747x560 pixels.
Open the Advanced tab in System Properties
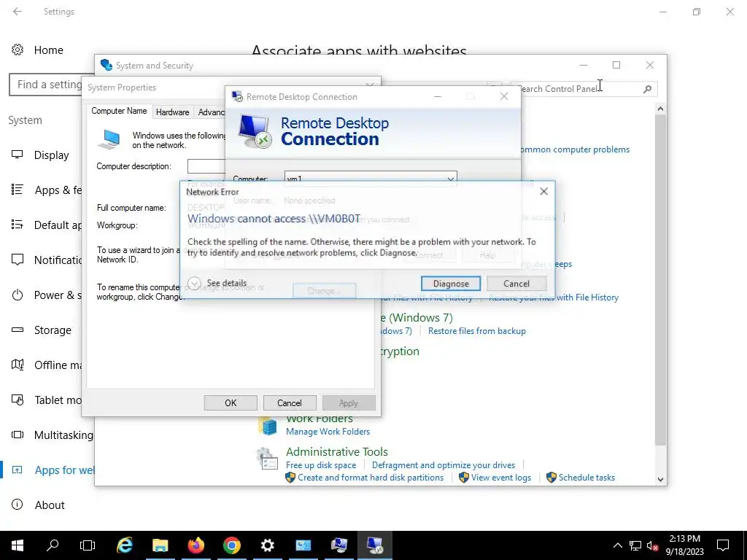tap(211, 112)
